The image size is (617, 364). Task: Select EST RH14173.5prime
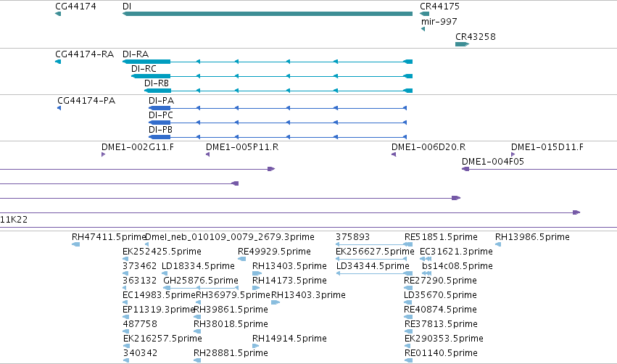(289, 281)
